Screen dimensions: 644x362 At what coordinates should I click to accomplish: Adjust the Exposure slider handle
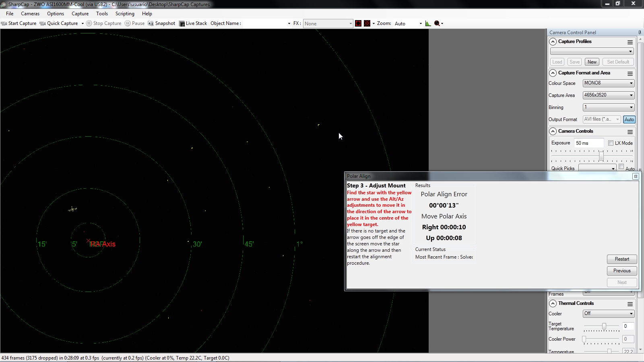tap(601, 156)
